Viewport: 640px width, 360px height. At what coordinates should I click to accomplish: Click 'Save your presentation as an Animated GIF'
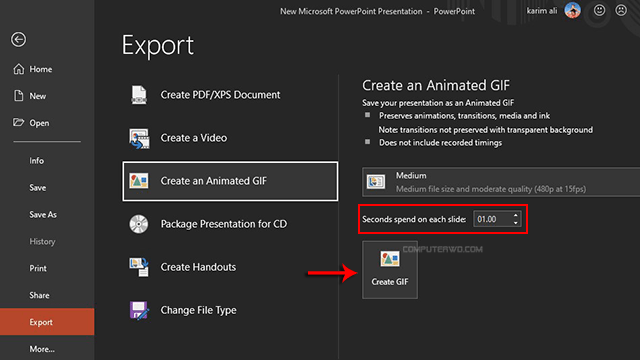click(438, 103)
